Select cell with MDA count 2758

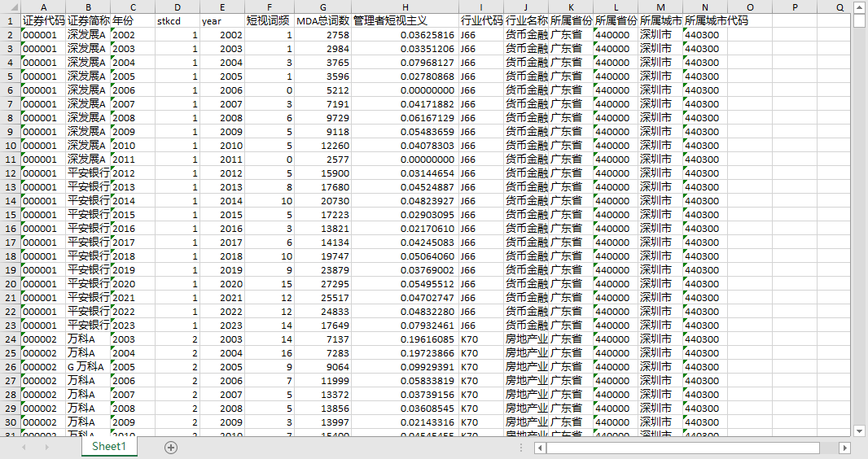click(322, 35)
